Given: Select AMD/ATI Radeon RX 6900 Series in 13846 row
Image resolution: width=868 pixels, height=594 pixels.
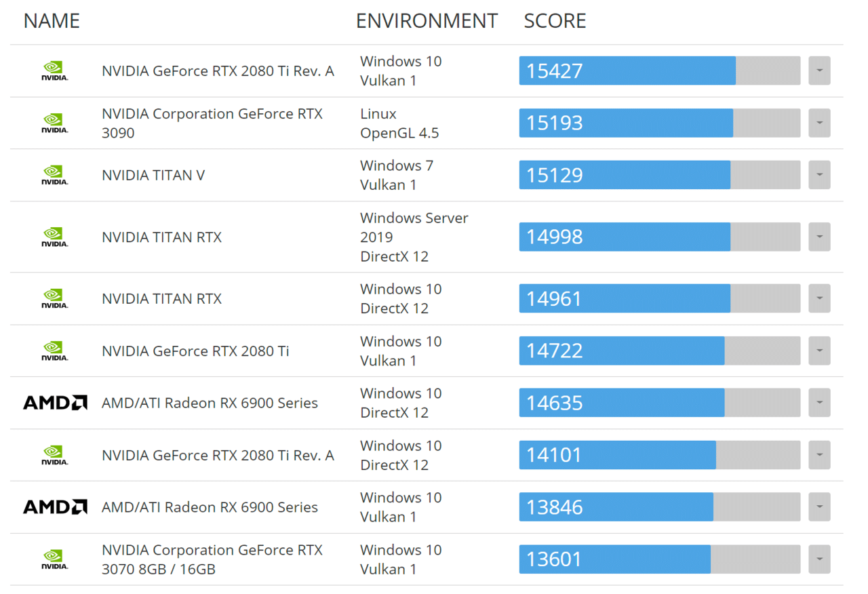Looking at the screenshot, I should point(210,508).
